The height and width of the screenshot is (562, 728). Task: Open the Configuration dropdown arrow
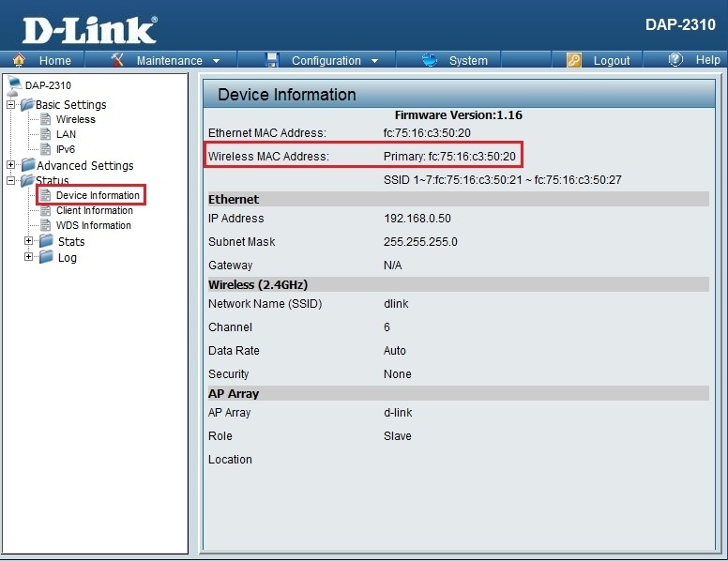pos(375,61)
